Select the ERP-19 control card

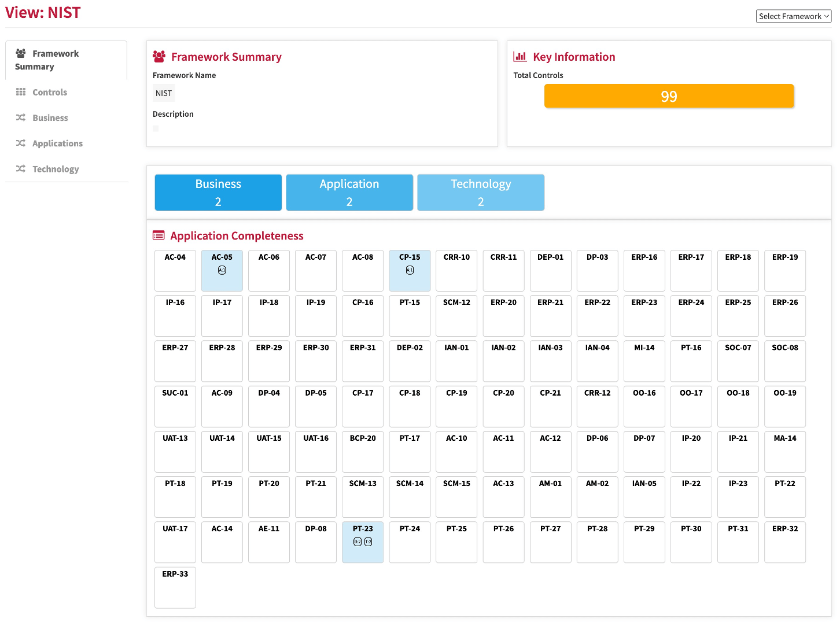point(785,271)
